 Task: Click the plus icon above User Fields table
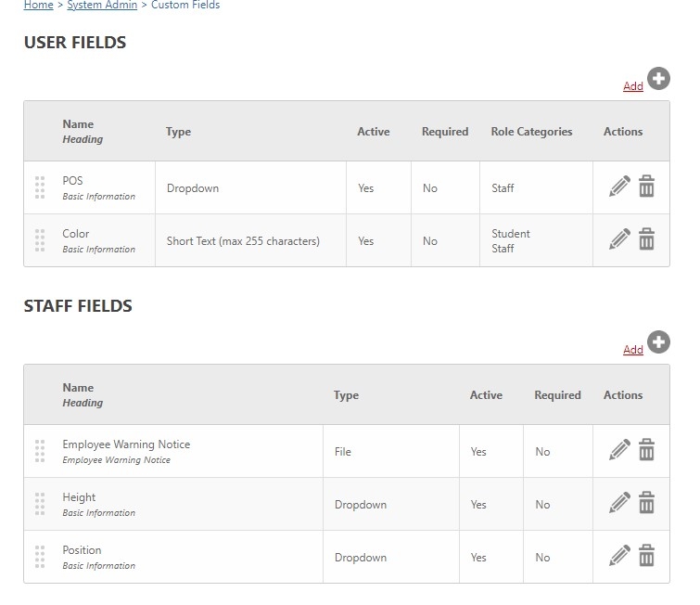click(x=658, y=79)
